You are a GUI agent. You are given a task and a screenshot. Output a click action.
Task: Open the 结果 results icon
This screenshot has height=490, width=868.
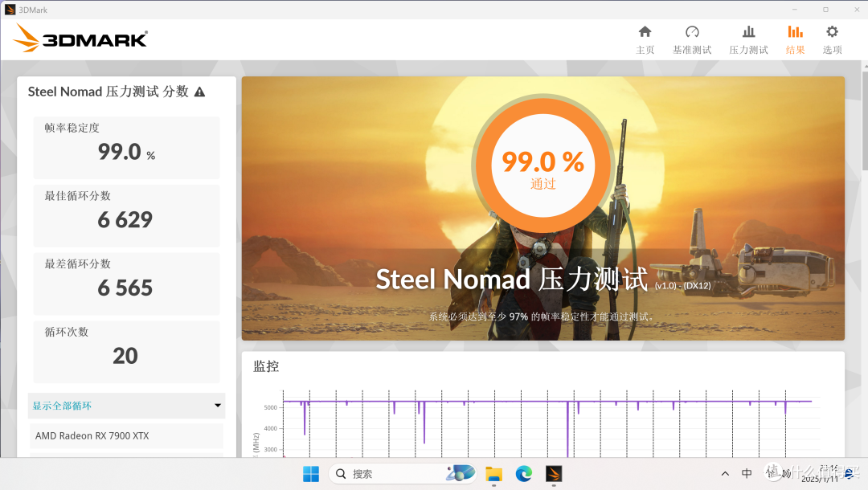(795, 31)
